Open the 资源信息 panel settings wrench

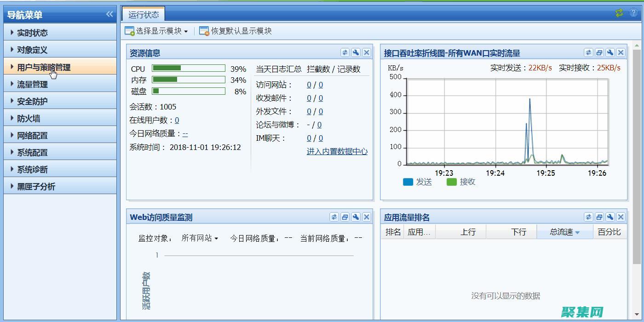click(356, 52)
